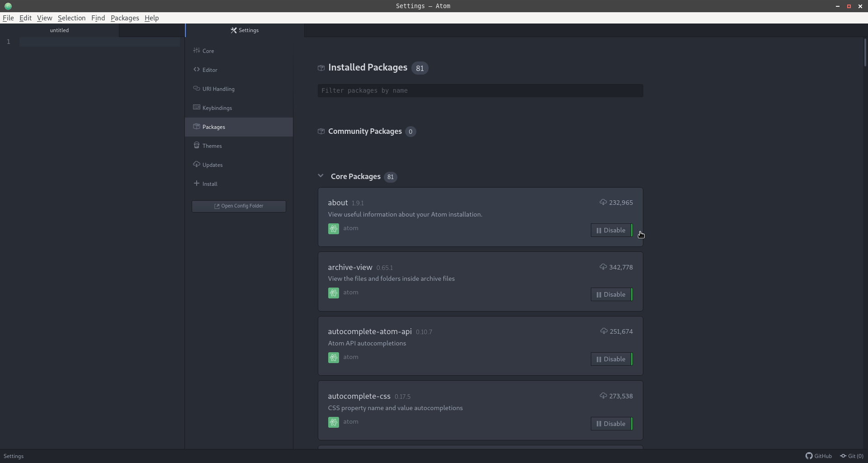Viewport: 868px width, 463px height.
Task: Click download cloud icon beside 251,674
Action: point(604,331)
